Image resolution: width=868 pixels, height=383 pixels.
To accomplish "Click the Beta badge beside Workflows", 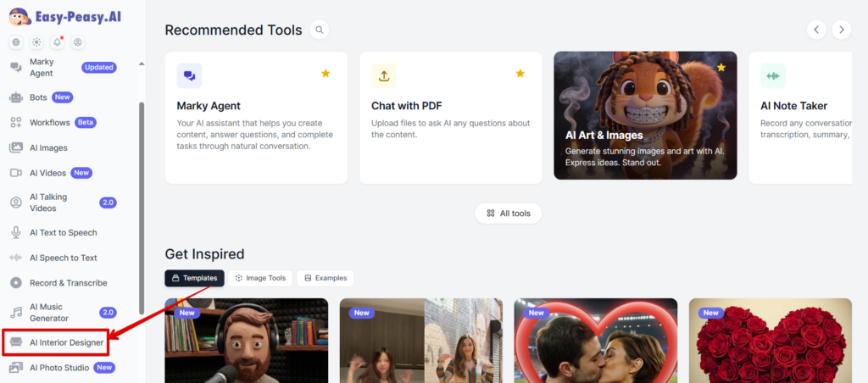I will click(x=86, y=122).
